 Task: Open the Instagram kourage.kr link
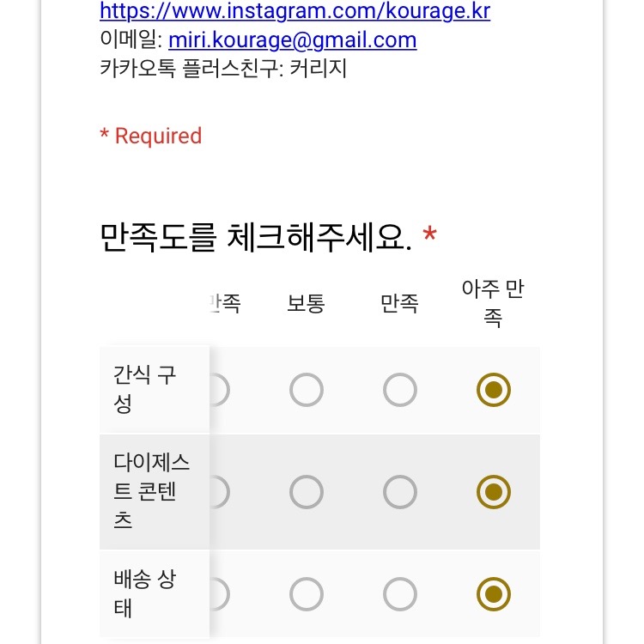(x=295, y=11)
